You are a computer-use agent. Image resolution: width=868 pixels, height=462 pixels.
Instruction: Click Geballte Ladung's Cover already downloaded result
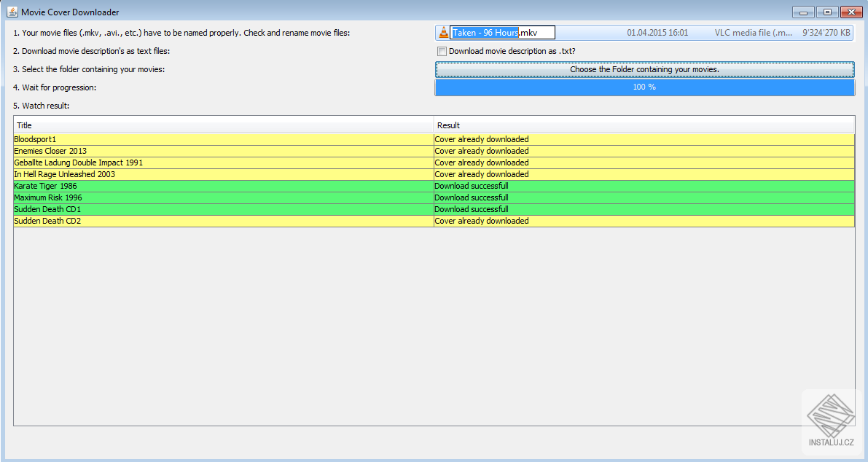644,163
